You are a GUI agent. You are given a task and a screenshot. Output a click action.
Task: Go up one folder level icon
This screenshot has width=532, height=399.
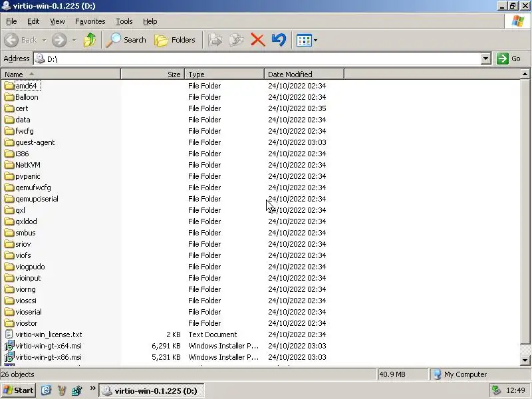pos(90,40)
